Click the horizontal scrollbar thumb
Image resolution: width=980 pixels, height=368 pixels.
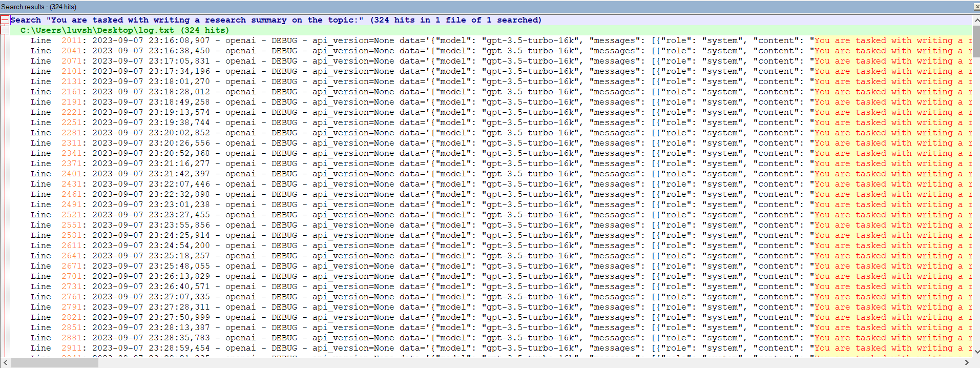coord(54,362)
